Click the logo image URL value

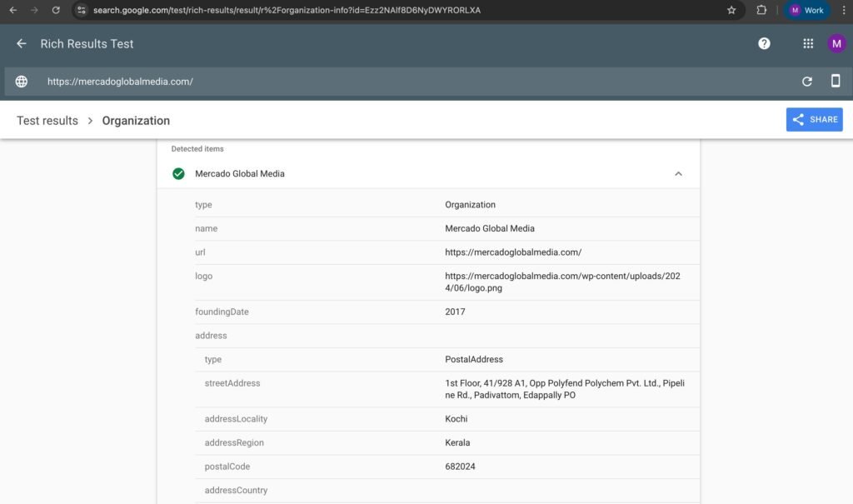pyautogui.click(x=562, y=282)
